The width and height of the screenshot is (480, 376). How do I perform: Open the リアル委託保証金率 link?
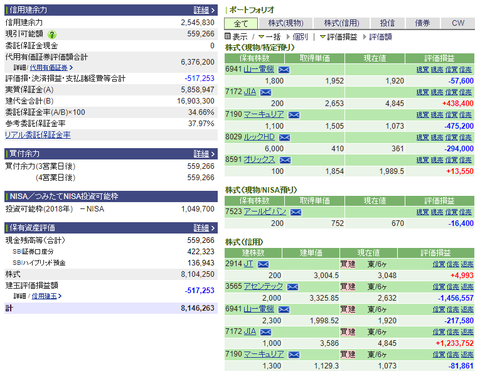click(x=38, y=135)
